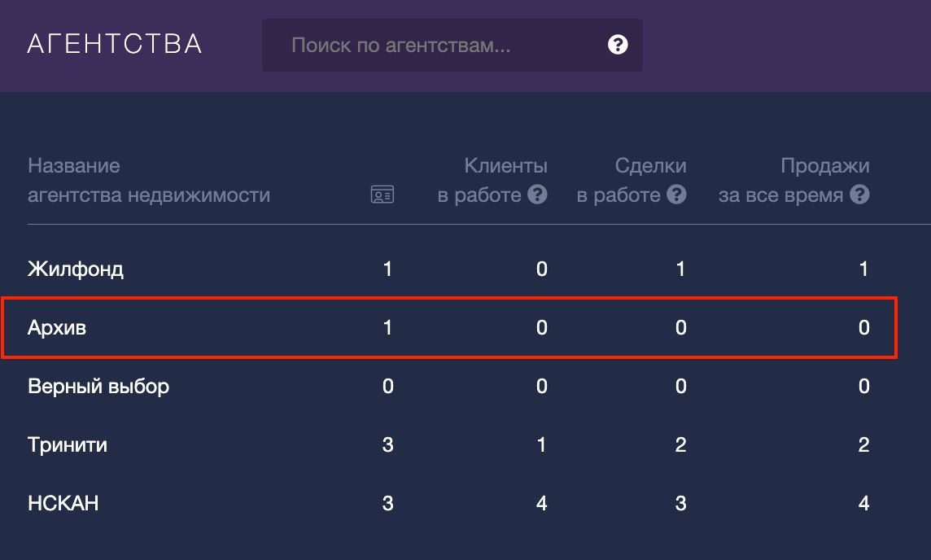The width and height of the screenshot is (931, 560).
Task: Select the НСКАН agency row
Action: pos(63,504)
